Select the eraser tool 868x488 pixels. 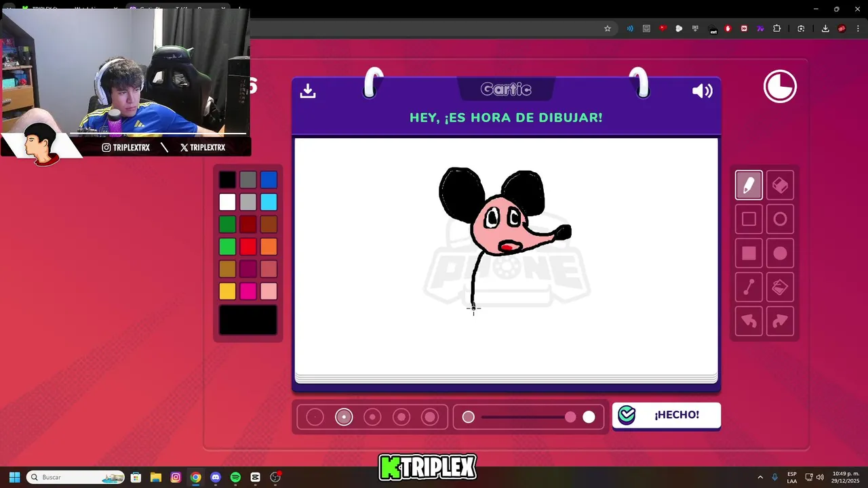pos(780,185)
